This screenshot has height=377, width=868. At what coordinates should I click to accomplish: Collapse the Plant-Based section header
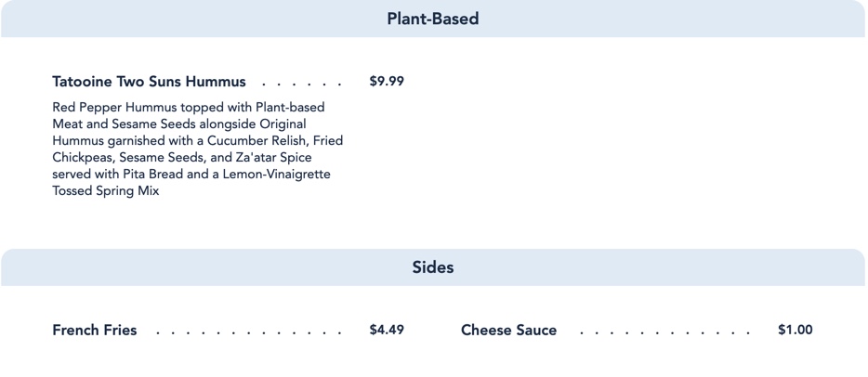click(433, 19)
